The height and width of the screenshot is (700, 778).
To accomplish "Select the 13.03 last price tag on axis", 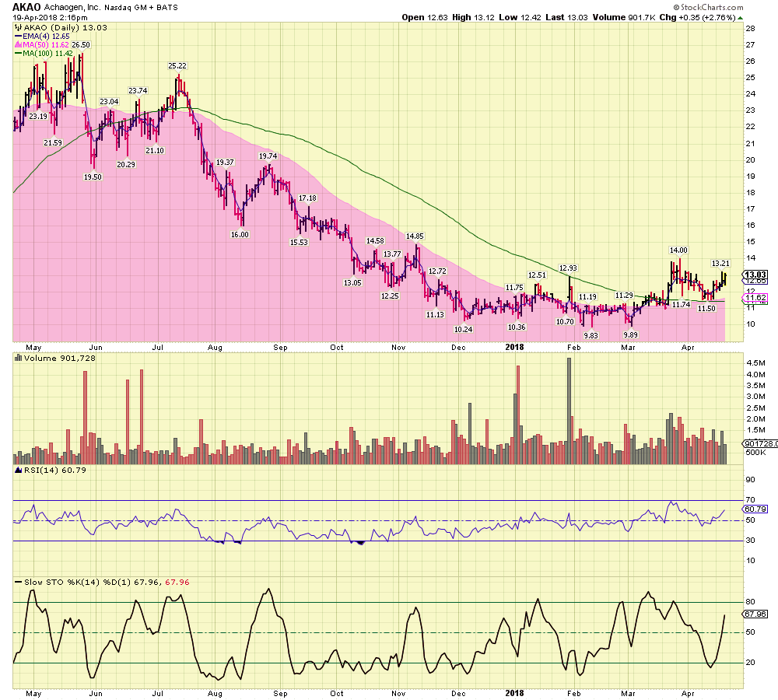I will pos(755,275).
